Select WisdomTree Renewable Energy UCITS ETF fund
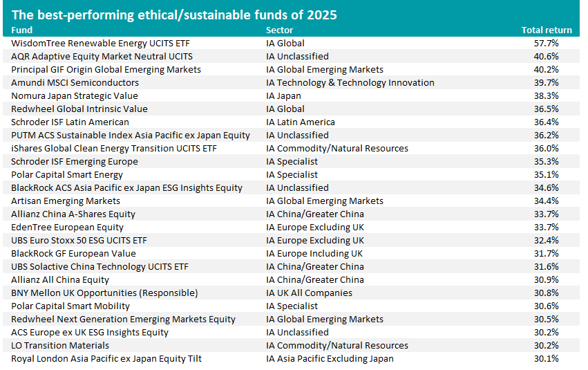This screenshot has width=588, height=370. 102,43
